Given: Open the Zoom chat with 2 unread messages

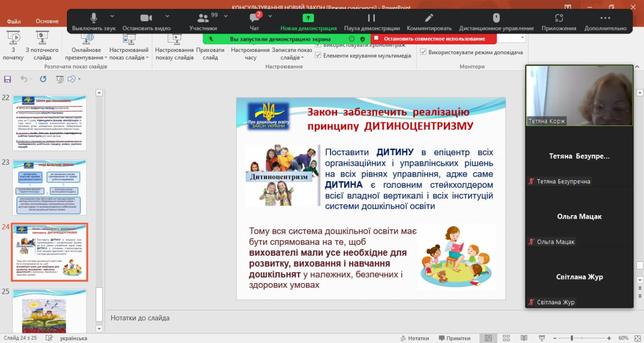Looking at the screenshot, I should click(255, 22).
